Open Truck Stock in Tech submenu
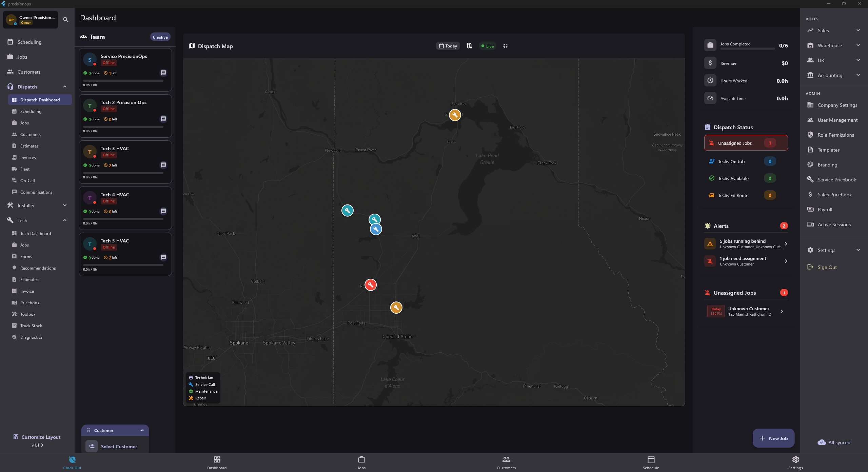 coord(40,326)
